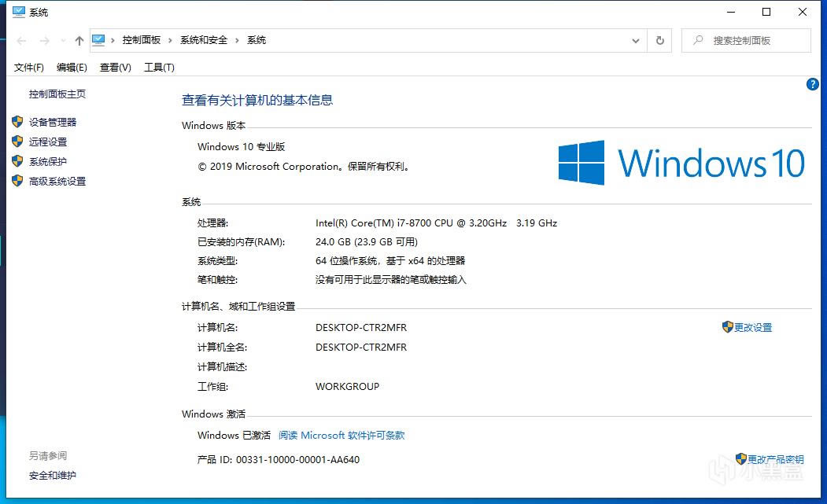Screen dimensions: 827x504
Task: Open the 文件(F) menu
Action: coord(28,68)
